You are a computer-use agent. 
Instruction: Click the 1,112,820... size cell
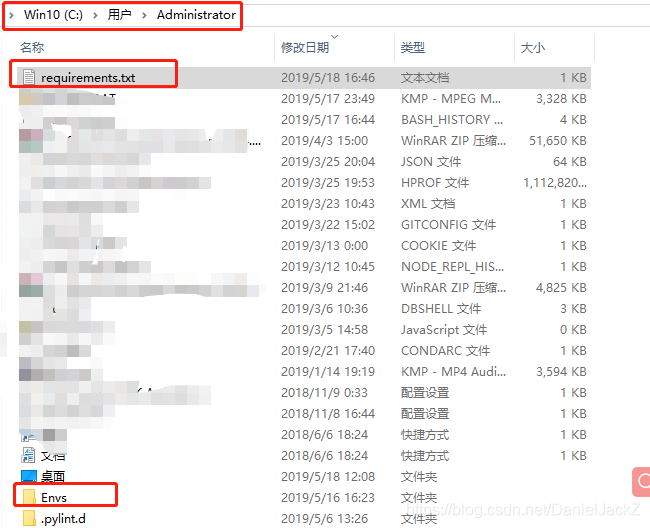555,183
